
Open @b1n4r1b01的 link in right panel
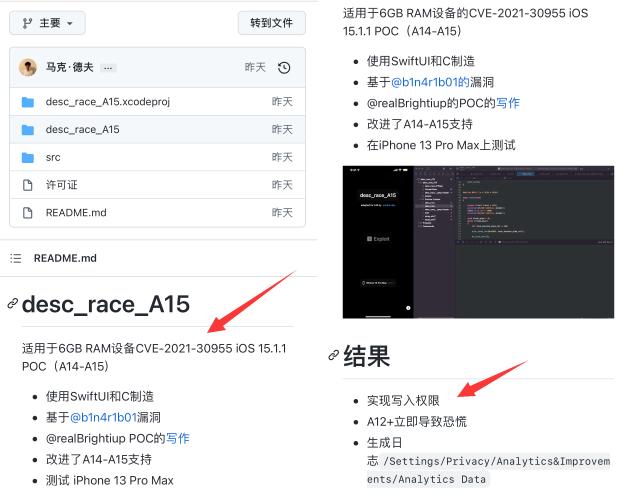point(430,82)
